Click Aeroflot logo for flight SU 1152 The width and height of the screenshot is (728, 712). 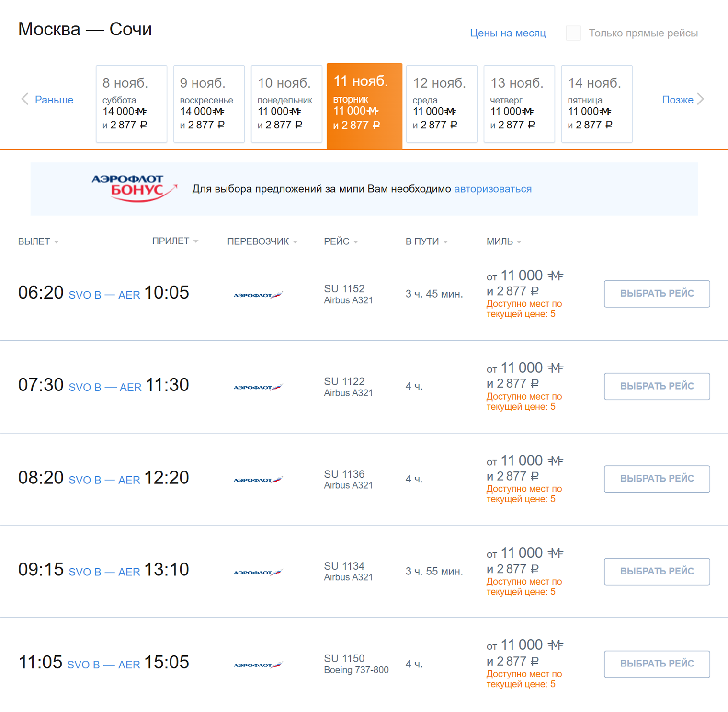258,295
